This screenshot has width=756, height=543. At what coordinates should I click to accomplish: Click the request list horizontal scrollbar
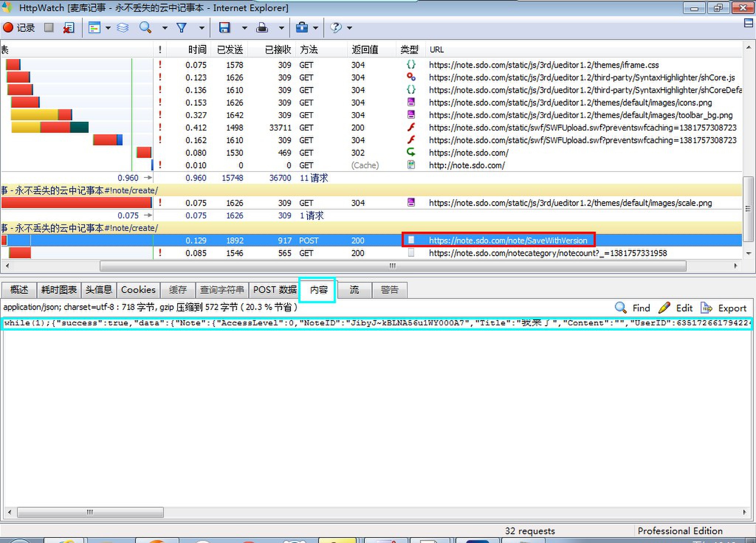coord(392,266)
